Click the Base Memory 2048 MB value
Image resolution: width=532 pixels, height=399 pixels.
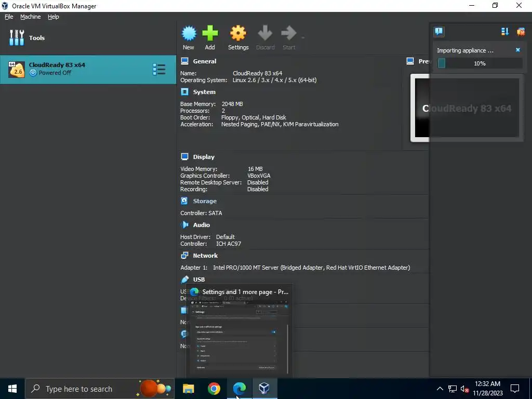tap(232, 104)
